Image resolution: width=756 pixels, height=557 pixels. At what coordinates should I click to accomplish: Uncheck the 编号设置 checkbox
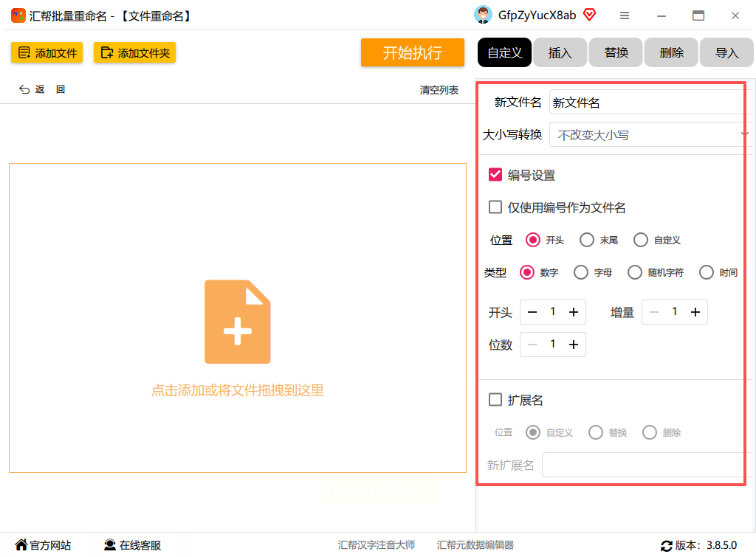[495, 174]
